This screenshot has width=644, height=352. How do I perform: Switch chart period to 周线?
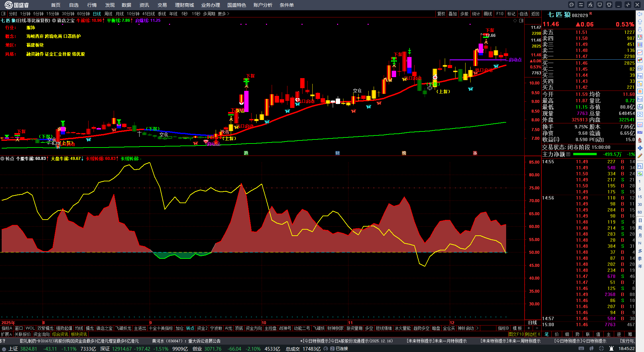click(x=108, y=14)
